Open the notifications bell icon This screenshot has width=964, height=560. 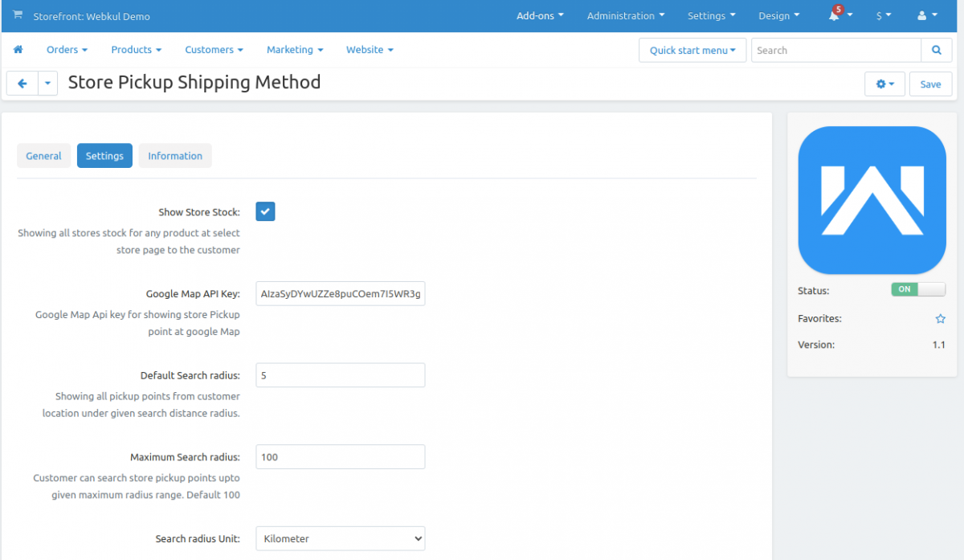click(835, 16)
